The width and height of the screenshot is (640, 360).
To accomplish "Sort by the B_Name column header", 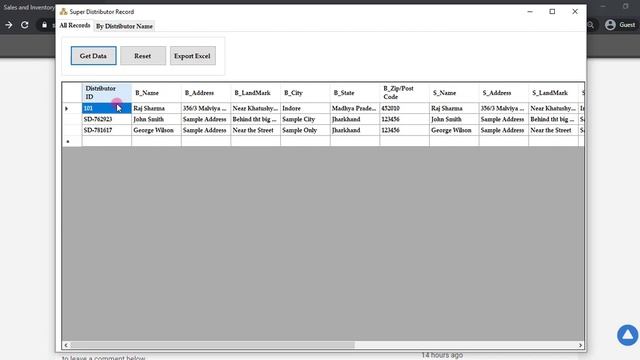I will [156, 93].
